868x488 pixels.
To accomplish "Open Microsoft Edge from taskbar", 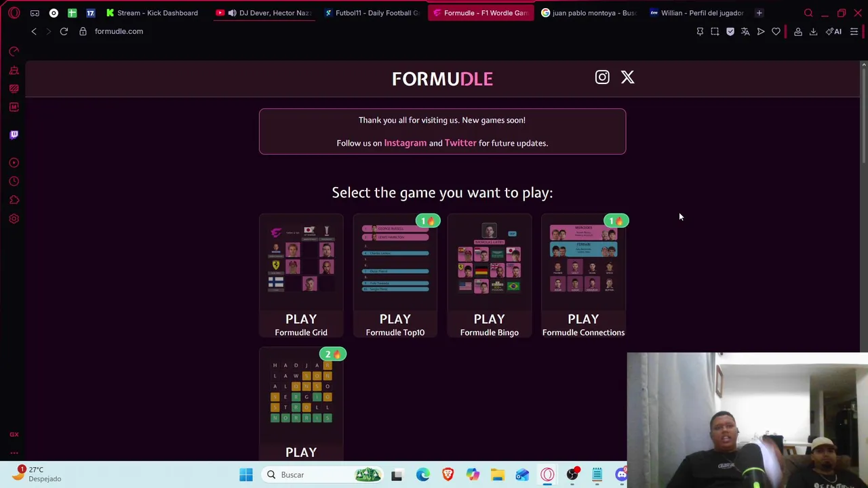I will (x=422, y=475).
